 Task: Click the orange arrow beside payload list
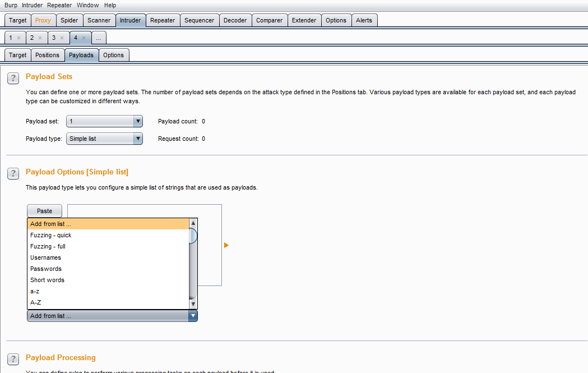tap(226, 245)
